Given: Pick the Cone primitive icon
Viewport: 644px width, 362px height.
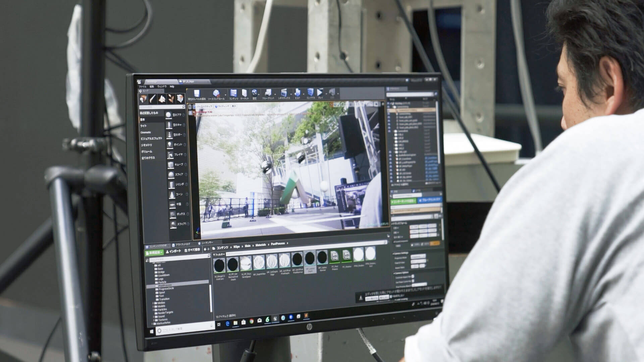Looking at the screenshot, I should (x=172, y=194).
